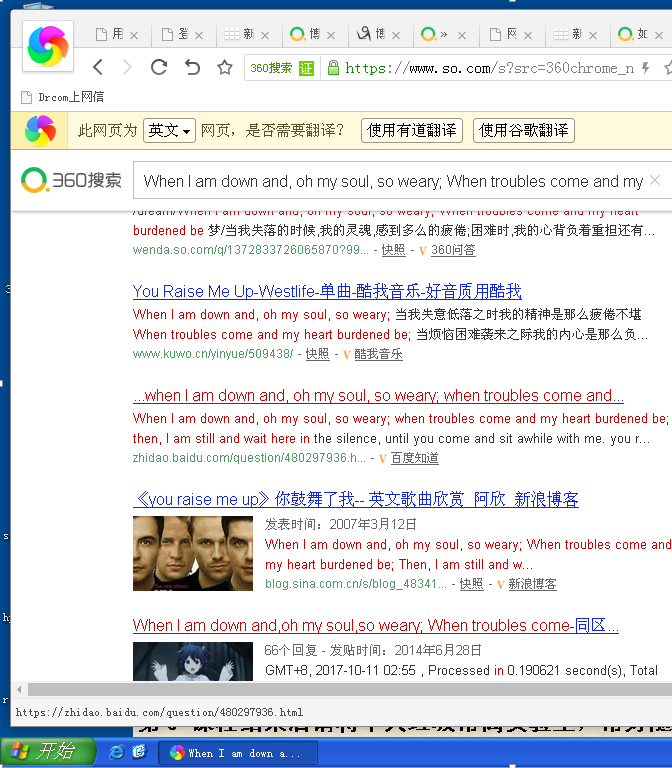Click the second blue quick launch browser icon
The image size is (672, 768).
click(x=140, y=752)
